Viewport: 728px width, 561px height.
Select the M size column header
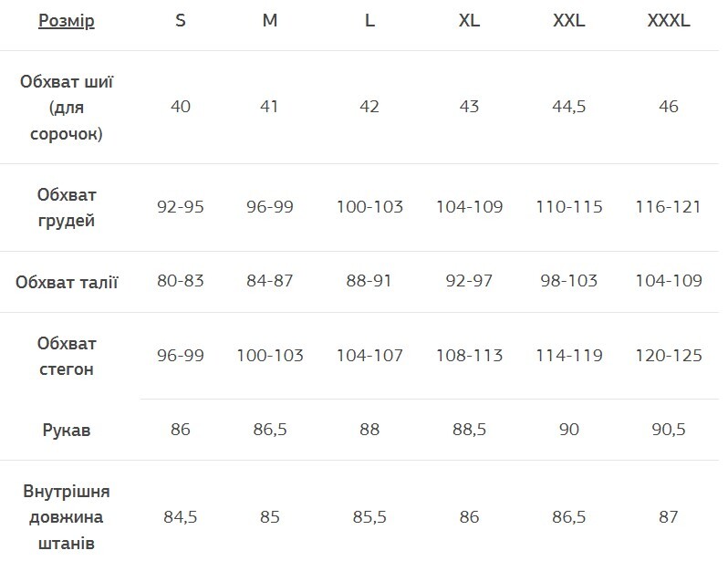270,21
